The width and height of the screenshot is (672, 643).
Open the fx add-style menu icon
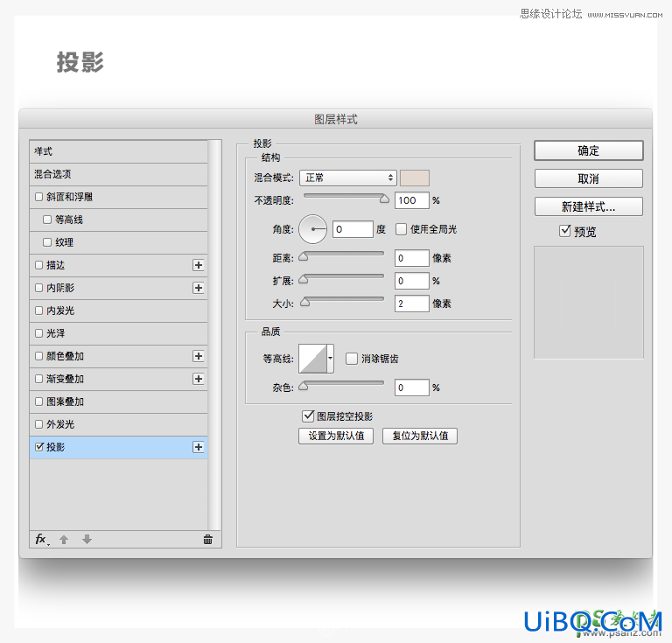point(42,539)
